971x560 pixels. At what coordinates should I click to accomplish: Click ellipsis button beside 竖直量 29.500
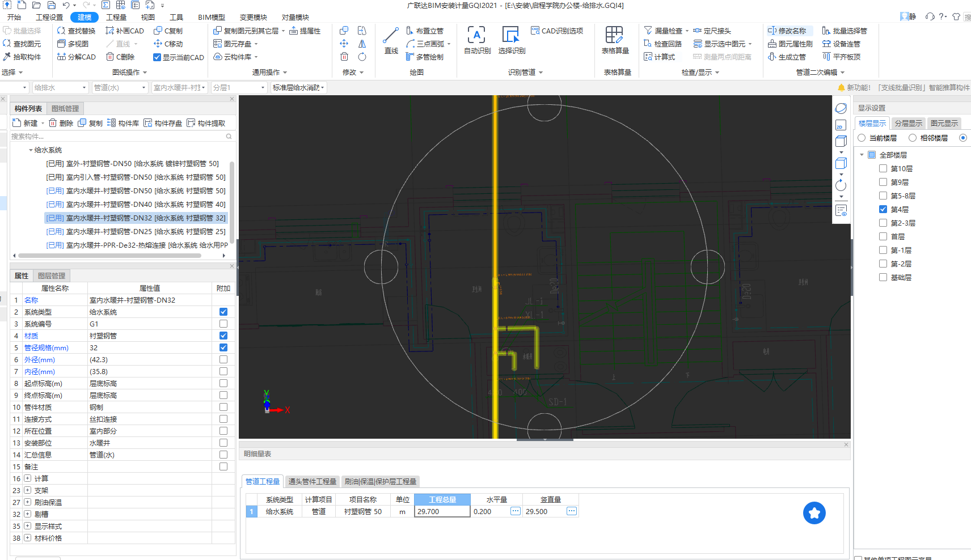tap(572, 511)
